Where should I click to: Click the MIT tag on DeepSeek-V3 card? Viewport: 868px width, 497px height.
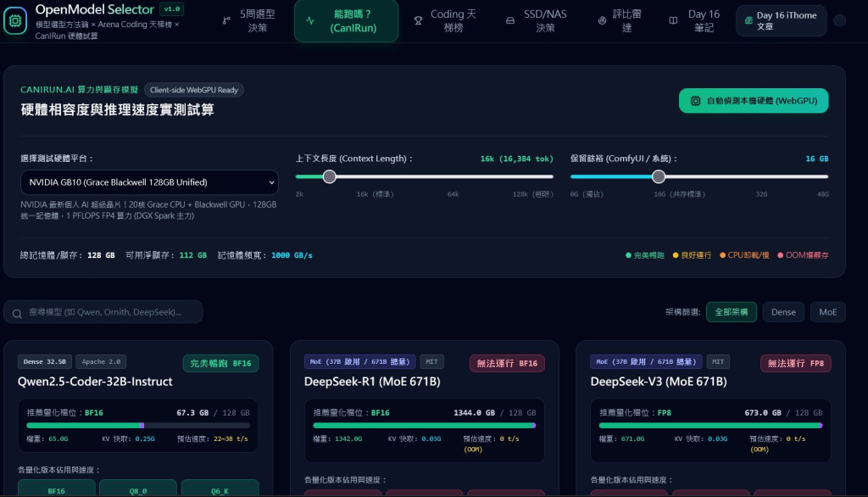coord(718,362)
